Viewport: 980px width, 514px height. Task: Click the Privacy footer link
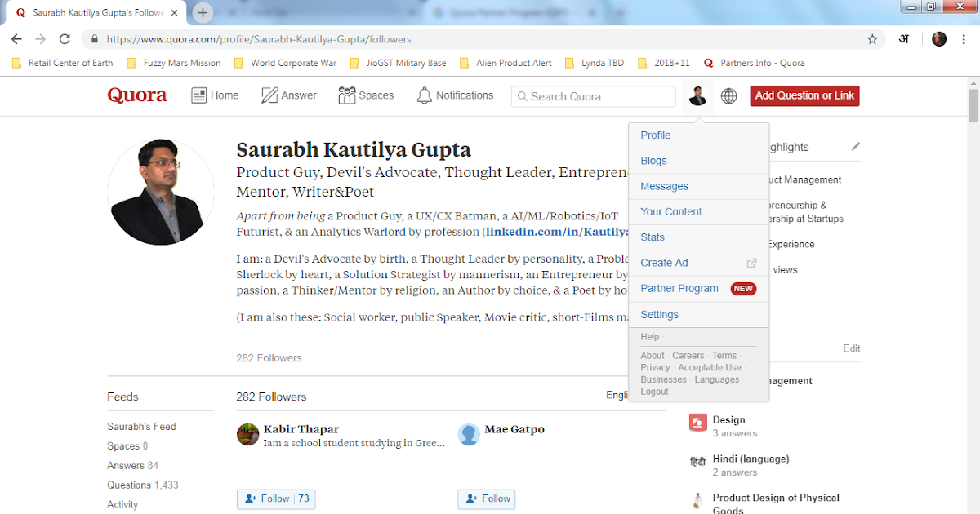tap(655, 368)
